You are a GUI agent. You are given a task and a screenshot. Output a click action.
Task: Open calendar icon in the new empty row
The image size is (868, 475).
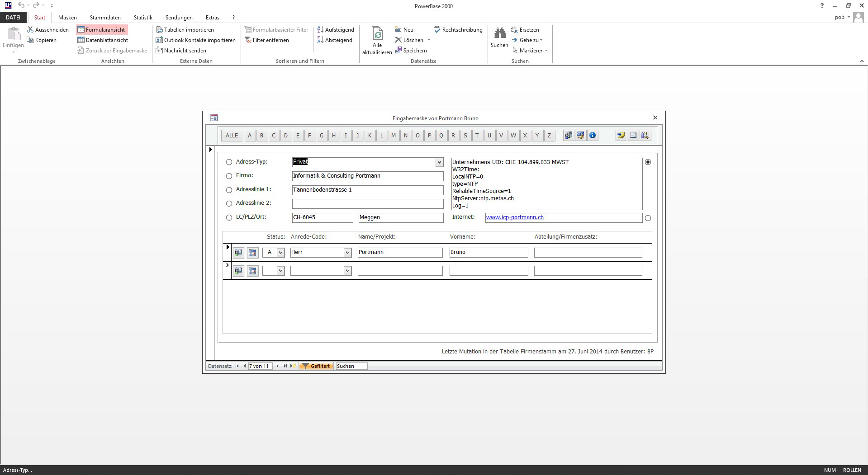pyautogui.click(x=252, y=271)
